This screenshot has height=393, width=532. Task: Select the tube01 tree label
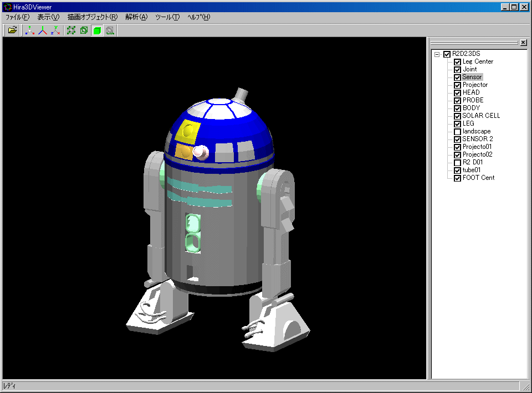coord(472,170)
